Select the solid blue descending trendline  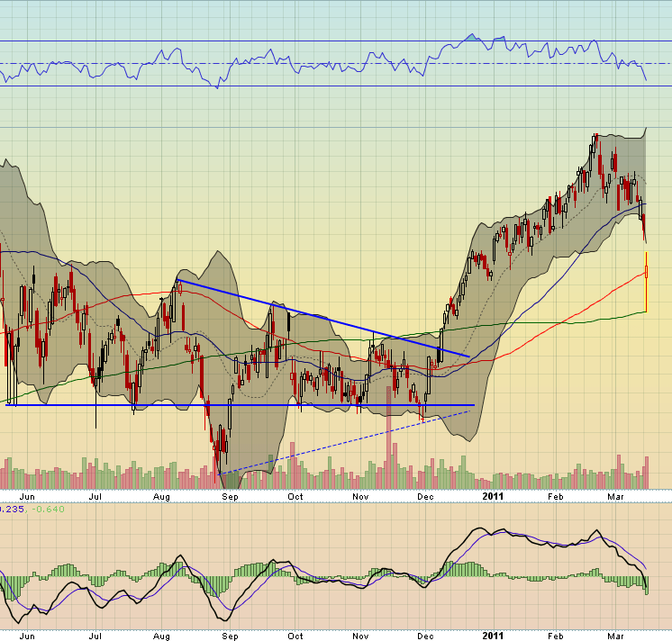point(323,318)
